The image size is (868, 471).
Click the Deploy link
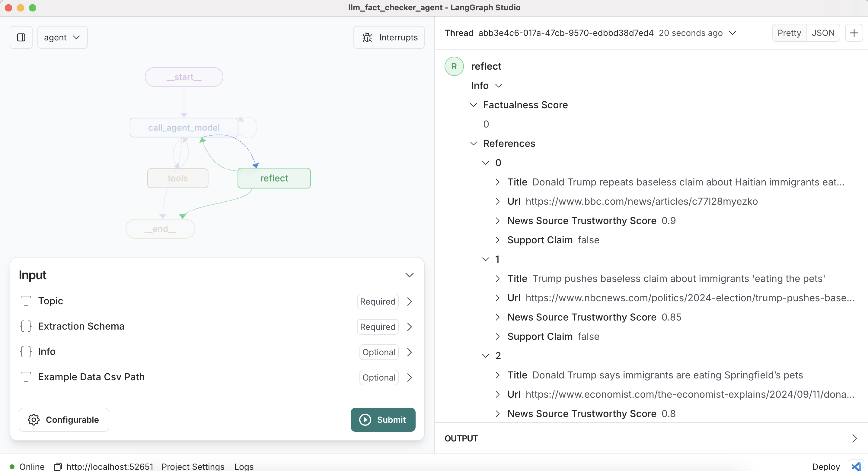click(x=825, y=466)
